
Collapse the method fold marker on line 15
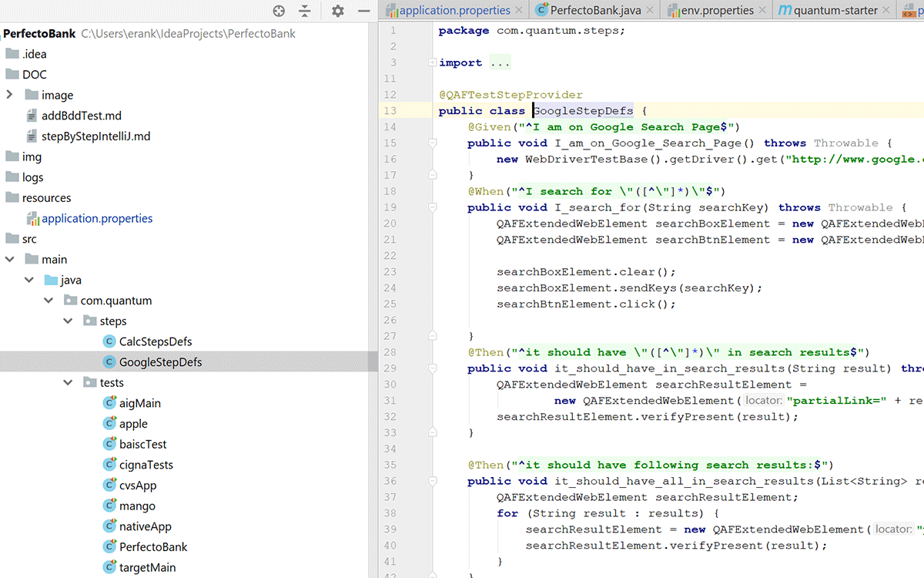point(432,143)
